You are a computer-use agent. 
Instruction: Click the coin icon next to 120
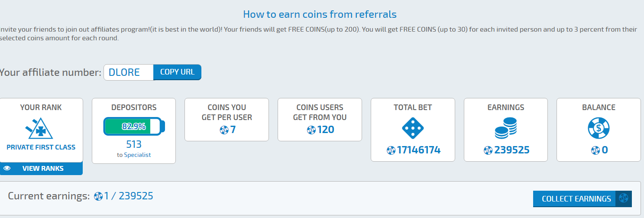(311, 130)
